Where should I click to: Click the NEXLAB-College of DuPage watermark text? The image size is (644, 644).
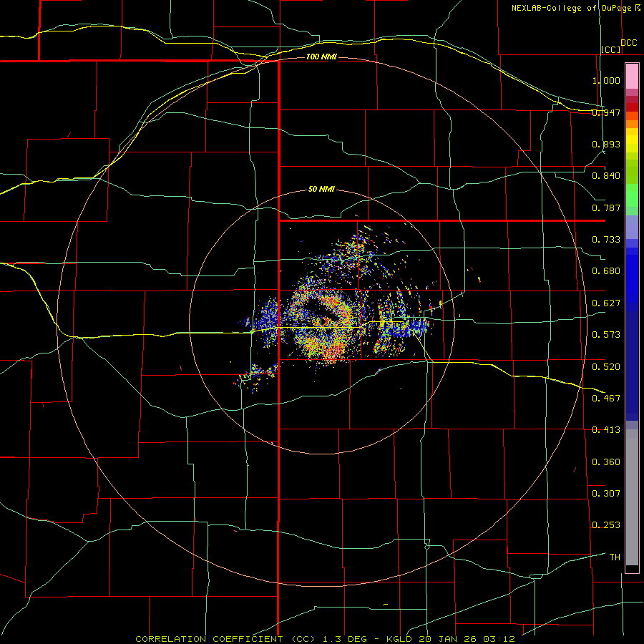click(x=575, y=8)
